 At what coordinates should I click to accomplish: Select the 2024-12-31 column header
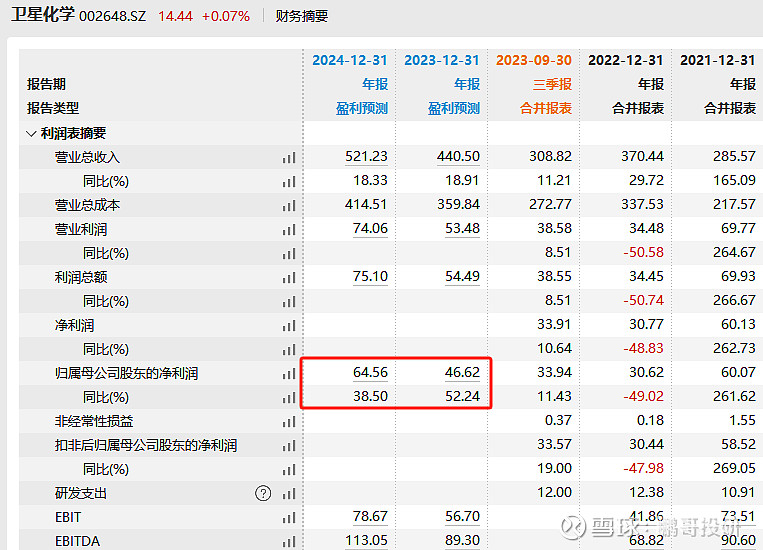click(350, 60)
